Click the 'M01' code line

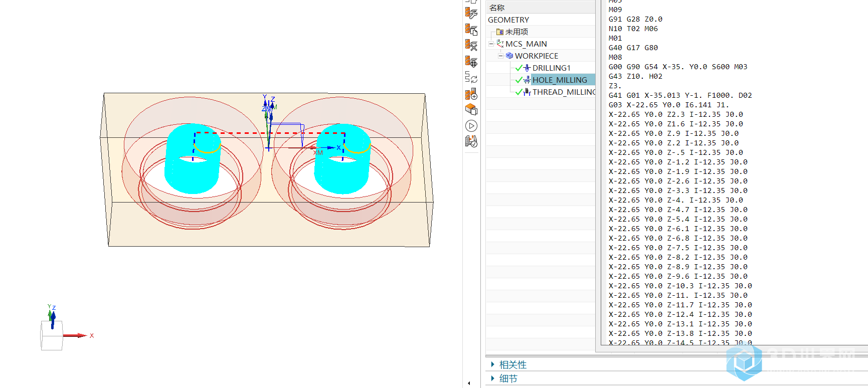click(x=615, y=38)
